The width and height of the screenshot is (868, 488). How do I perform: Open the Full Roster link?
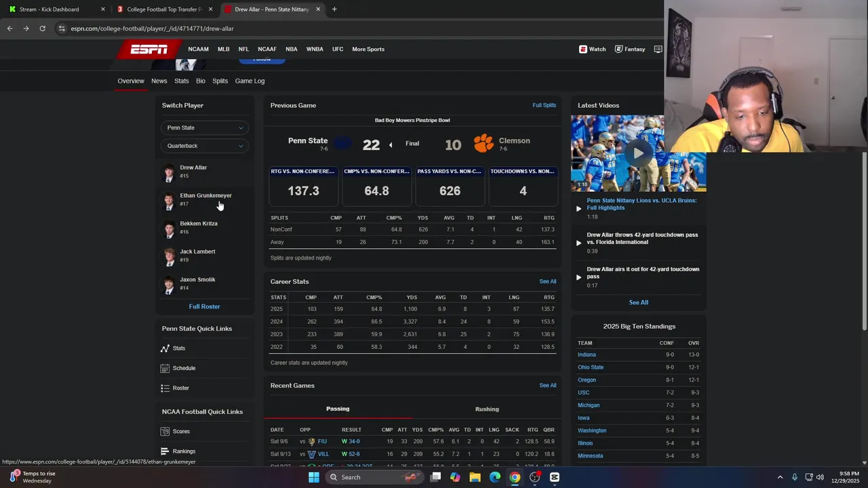point(204,306)
